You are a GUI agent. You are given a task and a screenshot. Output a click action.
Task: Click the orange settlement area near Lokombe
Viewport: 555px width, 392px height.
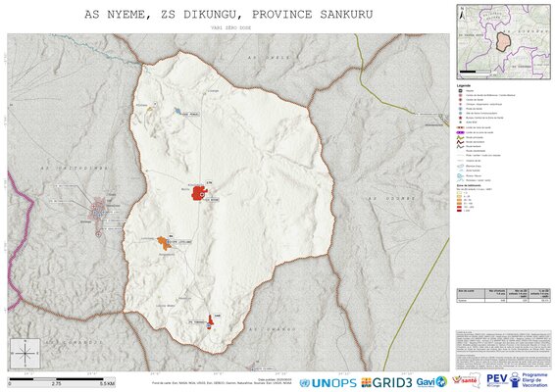click(163, 243)
